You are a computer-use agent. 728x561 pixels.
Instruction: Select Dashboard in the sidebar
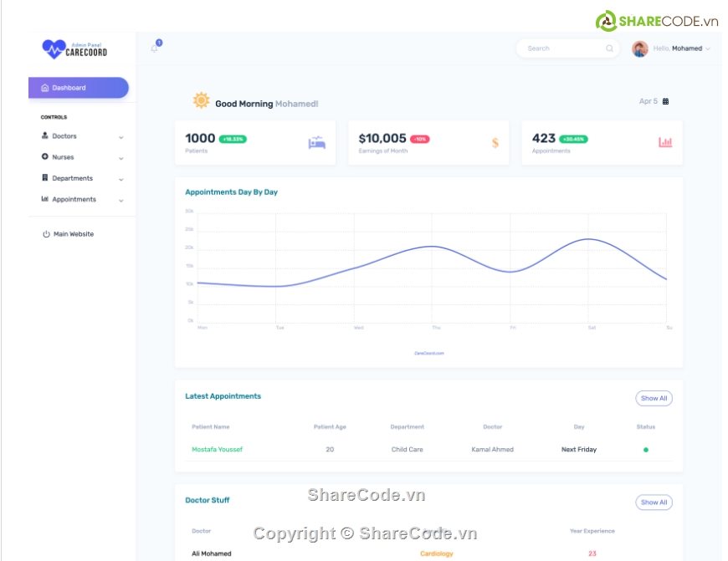[78, 88]
